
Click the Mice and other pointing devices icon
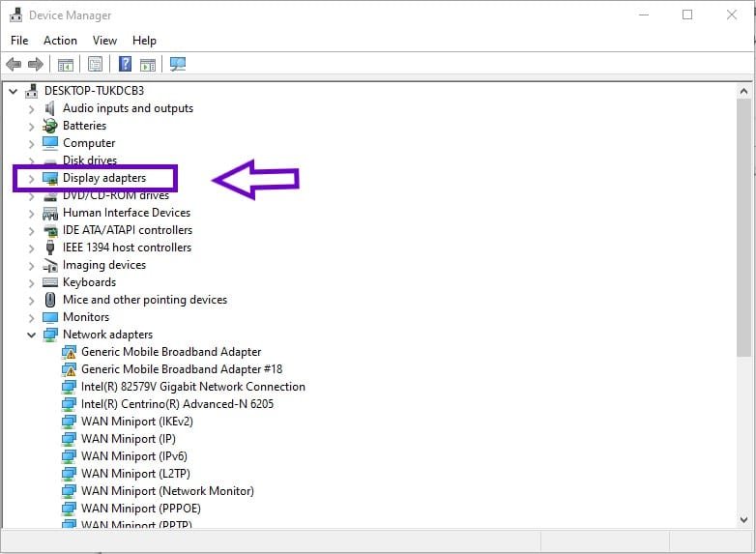tap(49, 300)
